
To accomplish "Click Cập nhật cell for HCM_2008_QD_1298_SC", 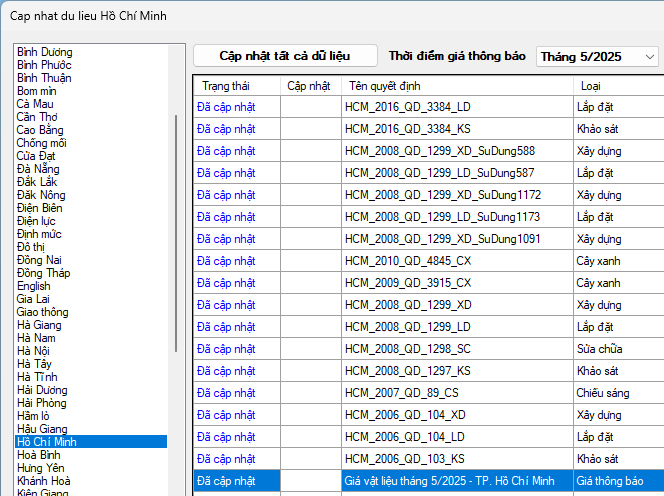I will pyautogui.click(x=310, y=349).
